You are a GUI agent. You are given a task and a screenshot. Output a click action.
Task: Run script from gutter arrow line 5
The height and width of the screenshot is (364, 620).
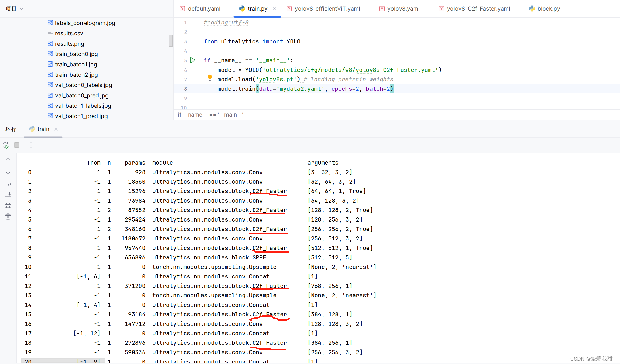pos(193,60)
